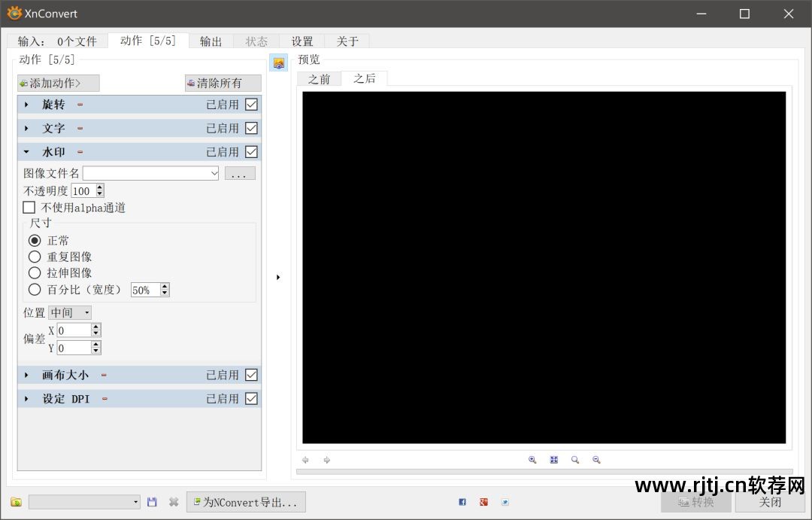Click the X offset input field
This screenshot has height=520, width=812.
pyautogui.click(x=74, y=330)
